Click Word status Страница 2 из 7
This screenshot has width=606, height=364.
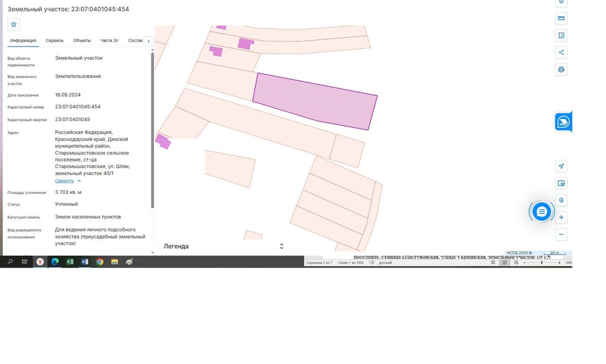[319, 263]
